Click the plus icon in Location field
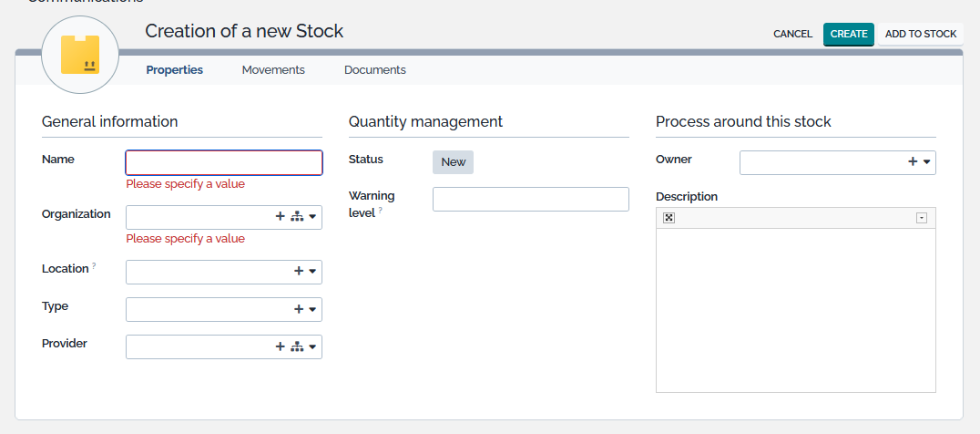The image size is (980, 434). click(x=298, y=272)
